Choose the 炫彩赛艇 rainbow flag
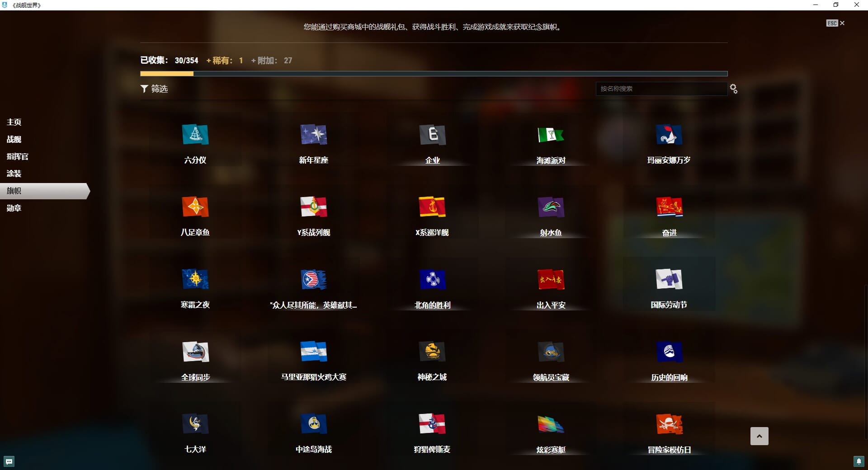The width and height of the screenshot is (868, 470). click(551, 424)
